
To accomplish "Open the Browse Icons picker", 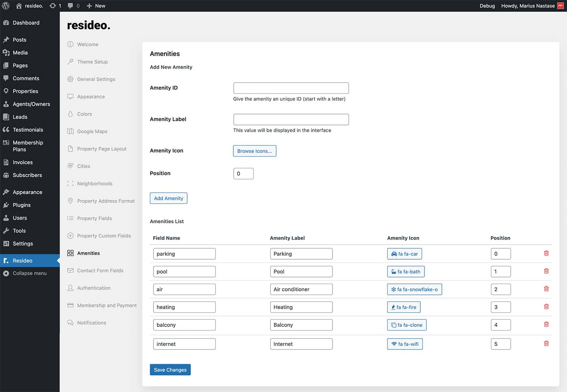I will (x=254, y=151).
